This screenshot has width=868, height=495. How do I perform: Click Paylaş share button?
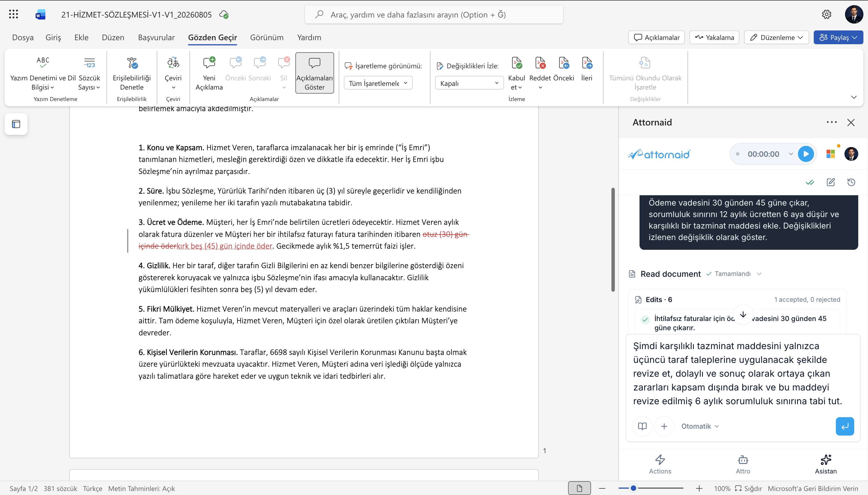(838, 37)
